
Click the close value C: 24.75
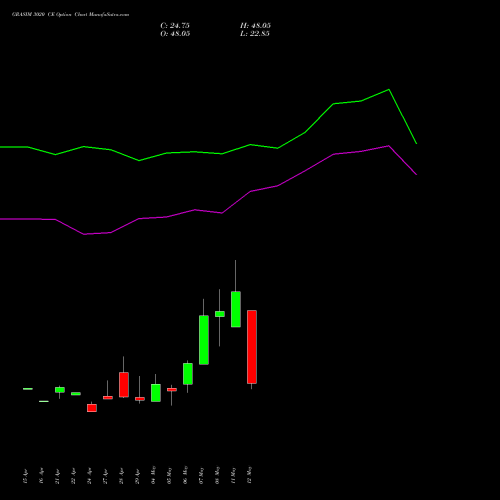(x=175, y=26)
